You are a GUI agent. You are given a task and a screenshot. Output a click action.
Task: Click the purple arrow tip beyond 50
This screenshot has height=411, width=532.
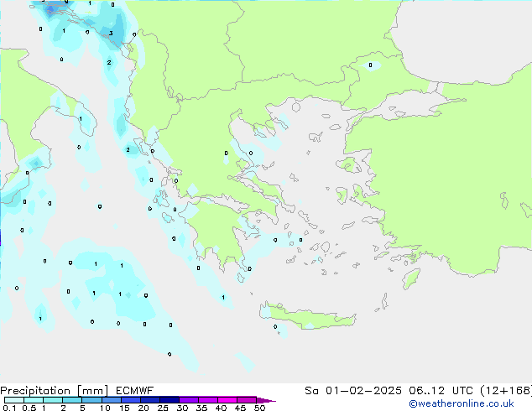(266, 400)
